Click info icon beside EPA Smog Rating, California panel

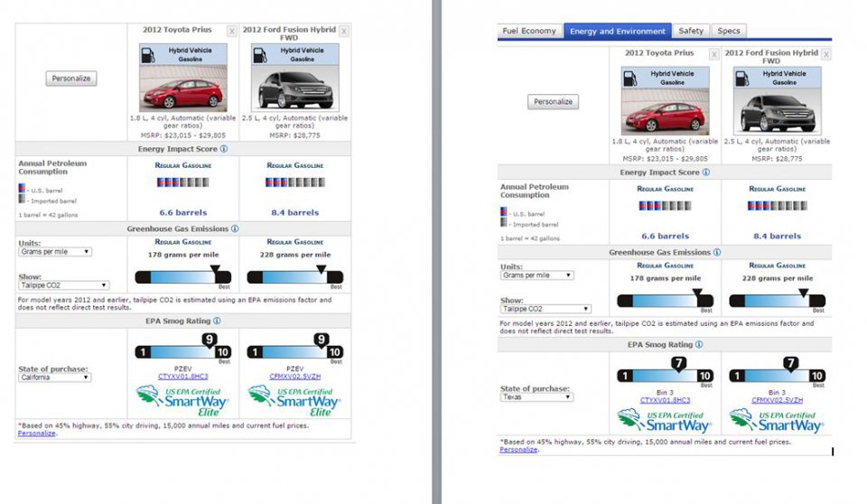(217, 321)
